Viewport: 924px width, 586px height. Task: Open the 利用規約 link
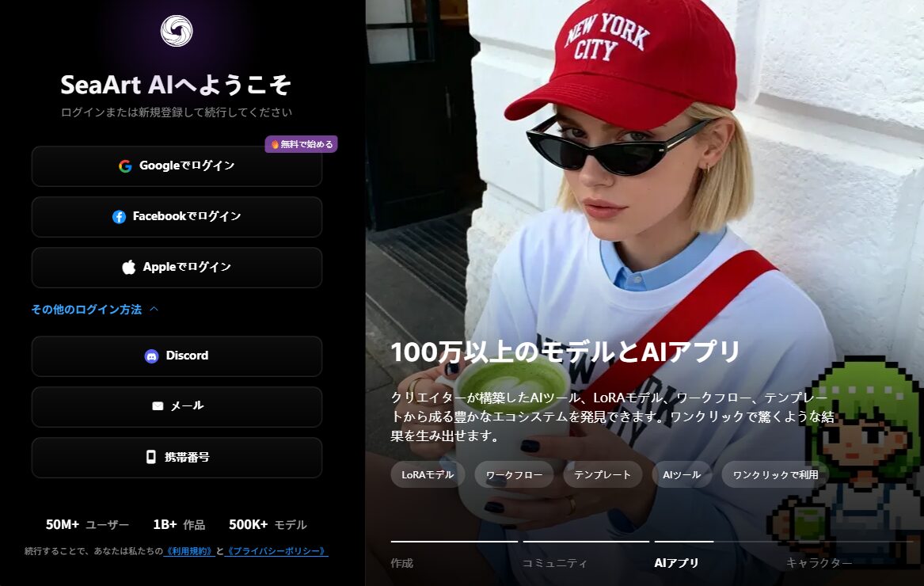coord(188,551)
